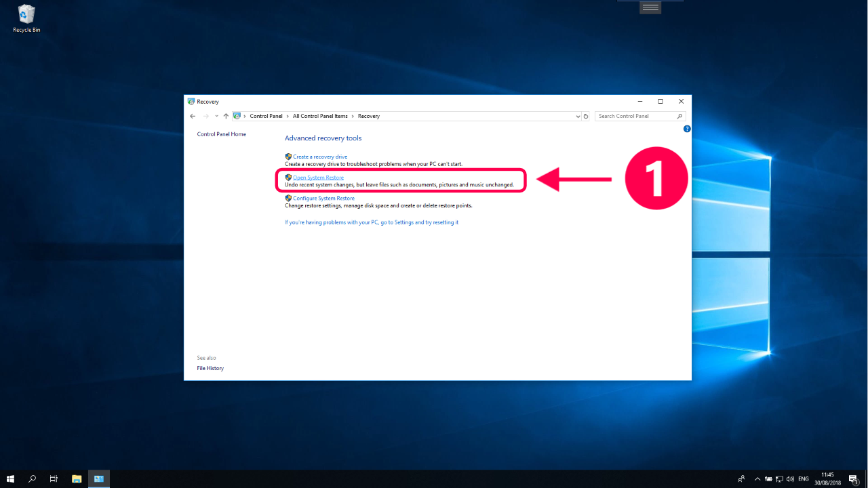Screen dimensions: 868x488
Task: Open the recent locations dropdown arrow
Action: point(216,116)
